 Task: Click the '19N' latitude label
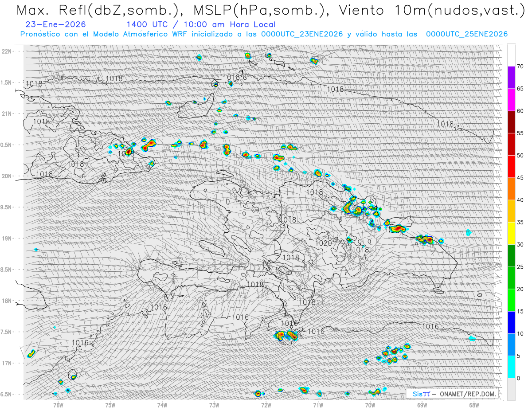7,238
